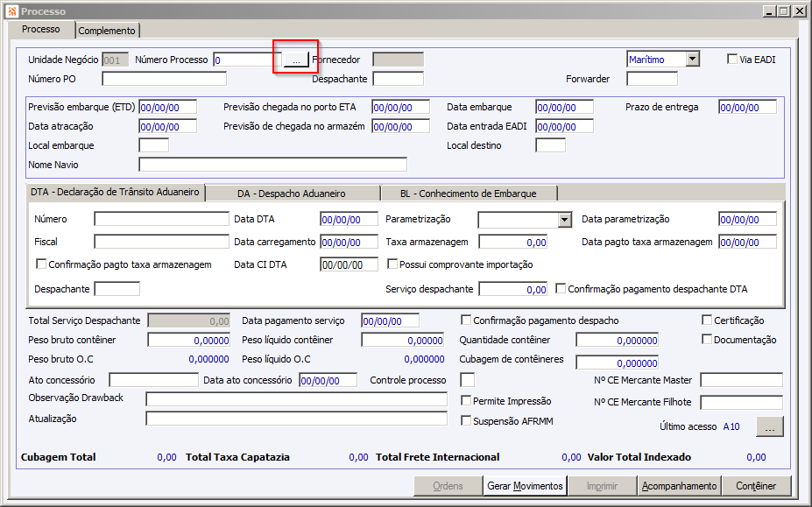Click the Nº CE Mercante Master field
This screenshot has width=812, height=507.
click(742, 380)
